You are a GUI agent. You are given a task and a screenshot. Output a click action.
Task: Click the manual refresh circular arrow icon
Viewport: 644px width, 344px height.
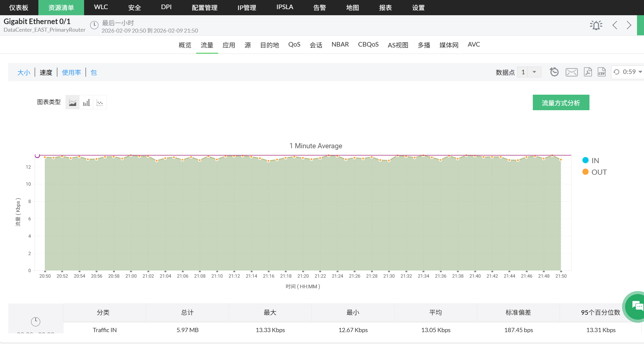pos(616,72)
